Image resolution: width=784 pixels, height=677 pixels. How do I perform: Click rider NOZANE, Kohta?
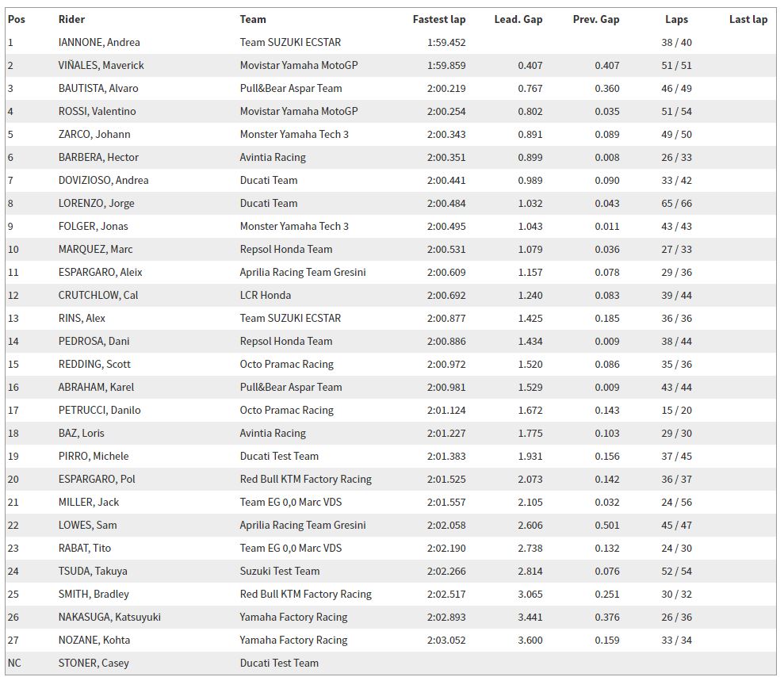[94, 641]
